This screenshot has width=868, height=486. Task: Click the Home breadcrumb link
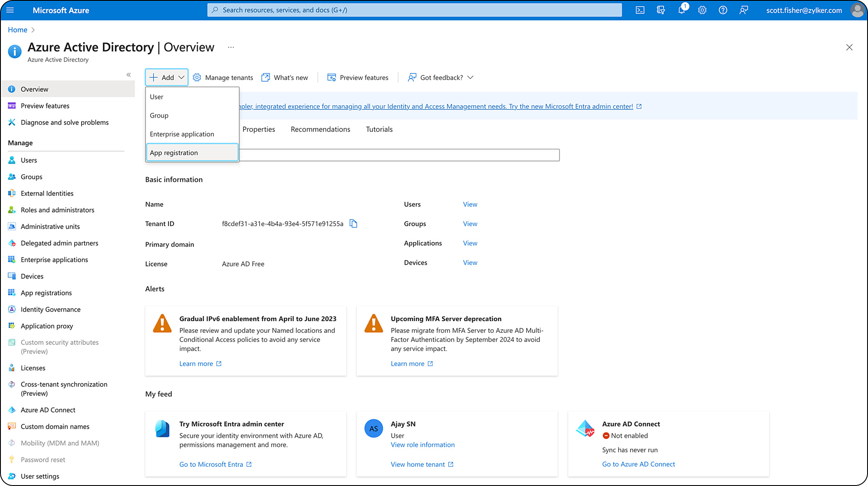(x=17, y=30)
